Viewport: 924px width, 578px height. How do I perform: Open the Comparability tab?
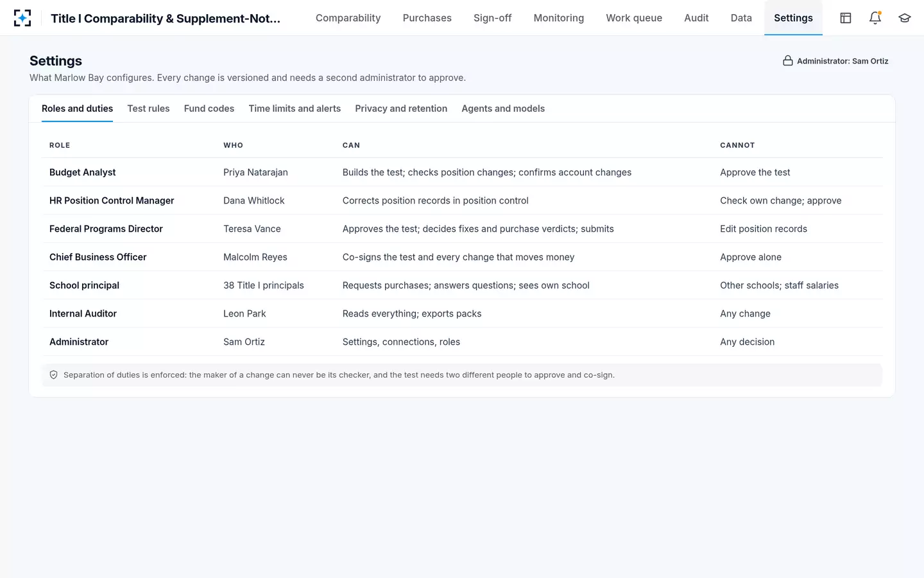348,18
